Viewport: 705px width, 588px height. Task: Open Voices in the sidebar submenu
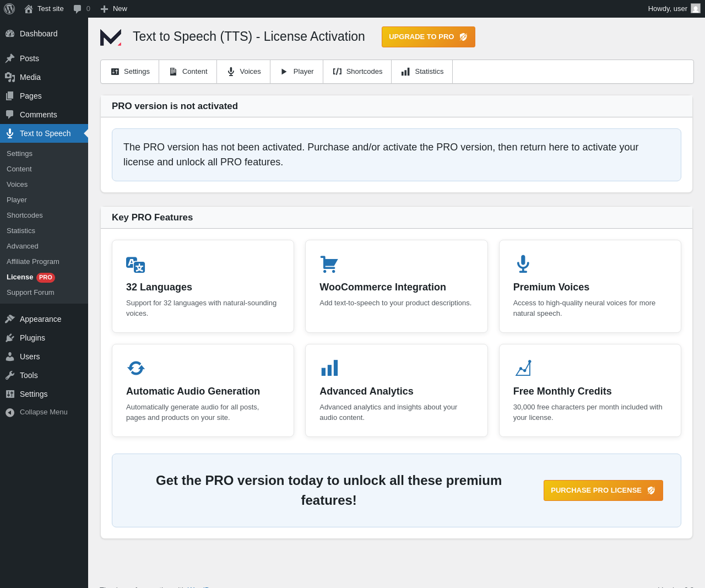coord(17,185)
